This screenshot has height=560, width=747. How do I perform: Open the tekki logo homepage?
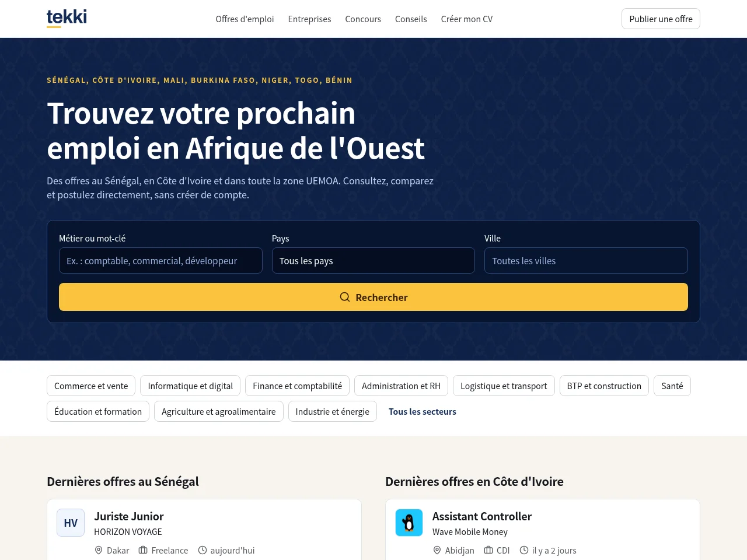(x=67, y=18)
